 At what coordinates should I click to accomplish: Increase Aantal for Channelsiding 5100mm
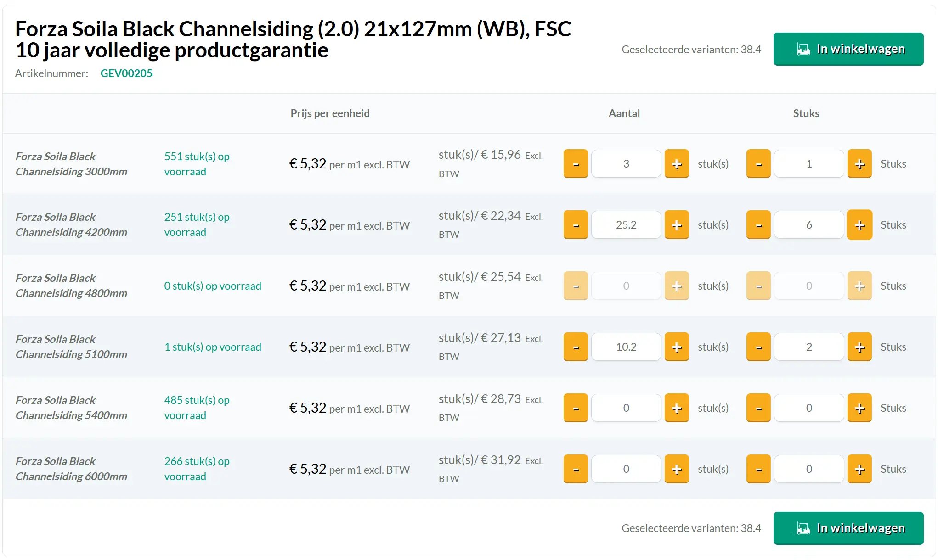point(676,347)
